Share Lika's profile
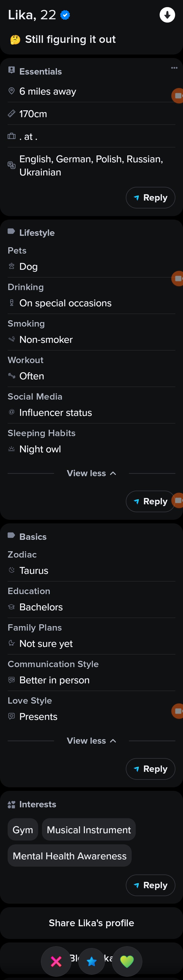 click(x=91, y=923)
